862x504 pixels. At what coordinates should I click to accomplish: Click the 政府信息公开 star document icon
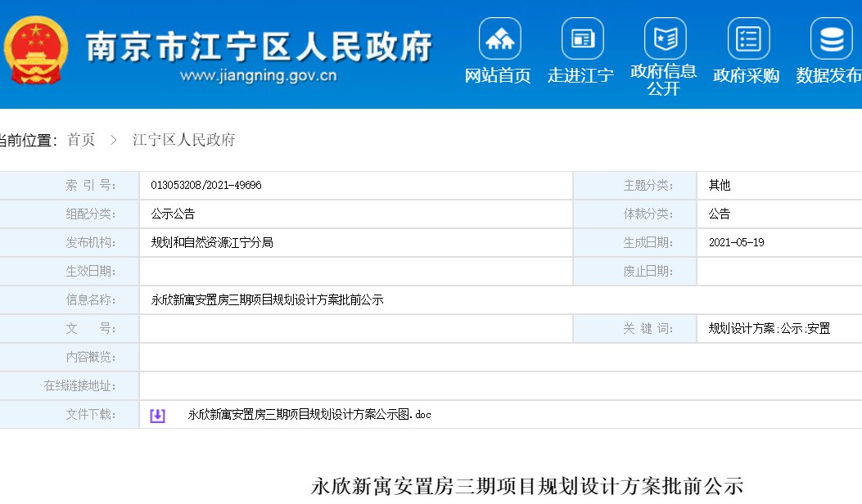point(665,38)
